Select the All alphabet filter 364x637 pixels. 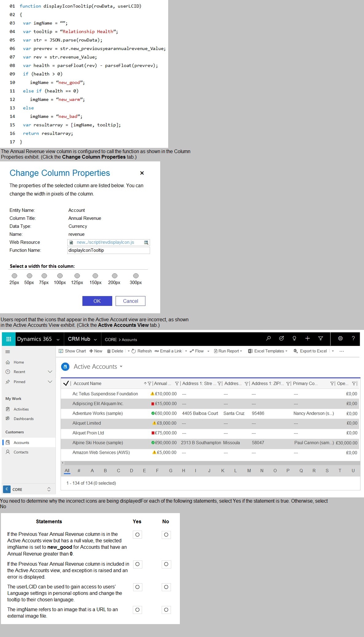(x=67, y=471)
